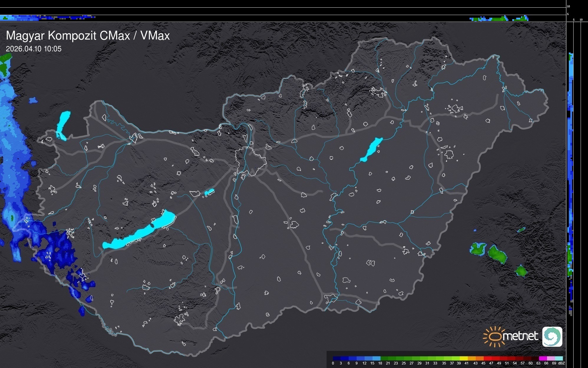The height and width of the screenshot is (368, 588).
Task: Click the teal swirl radar app icon
Action: coord(552,336)
